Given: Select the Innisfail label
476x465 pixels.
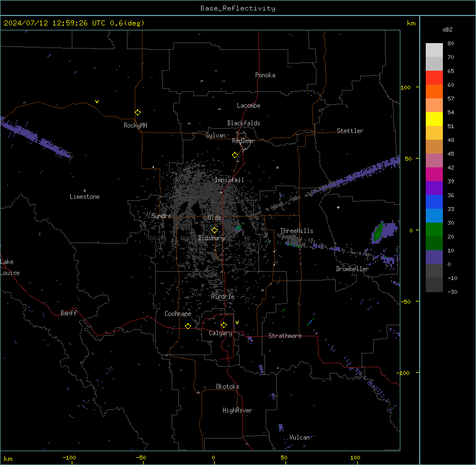Looking at the screenshot, I should pyautogui.click(x=229, y=180).
